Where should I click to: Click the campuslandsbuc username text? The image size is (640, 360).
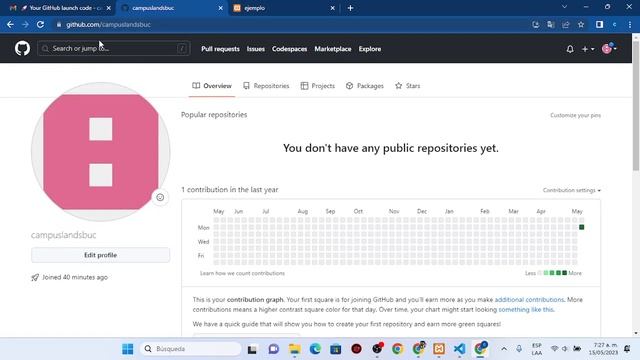(64, 235)
